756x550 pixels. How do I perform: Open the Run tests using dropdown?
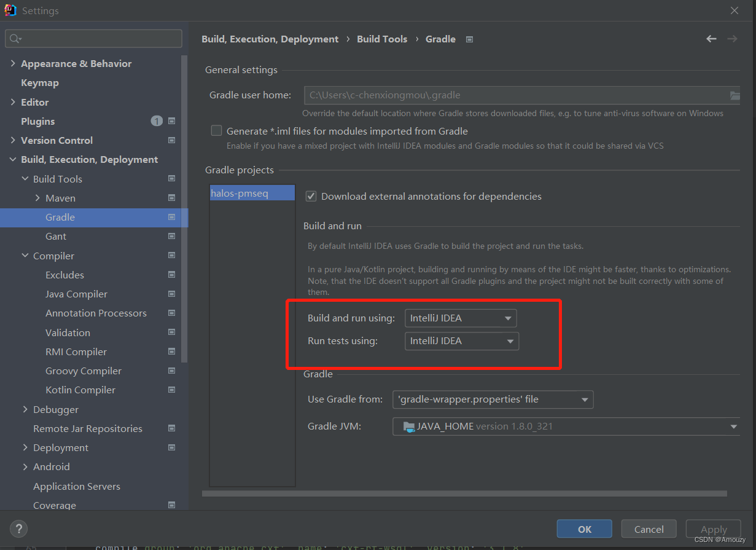462,341
